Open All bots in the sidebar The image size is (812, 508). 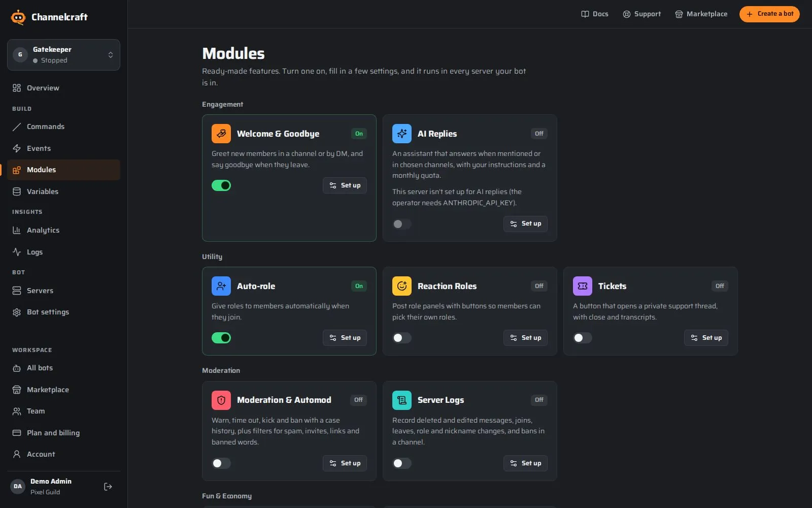pyautogui.click(x=63, y=368)
